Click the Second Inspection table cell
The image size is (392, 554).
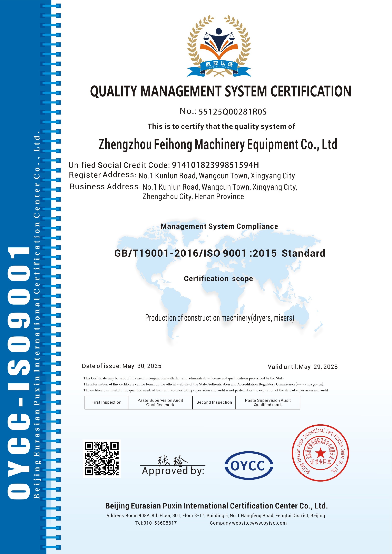pos(214,403)
